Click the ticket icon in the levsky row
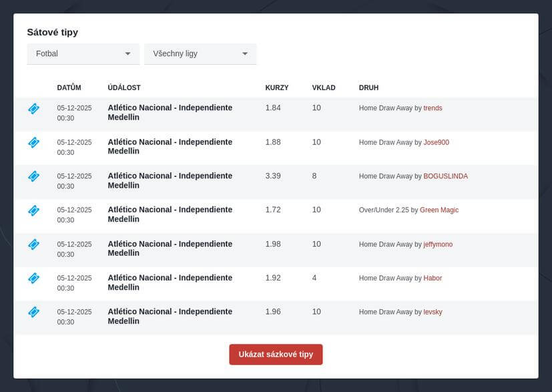Viewport: 552px width, 392px height. (33, 312)
